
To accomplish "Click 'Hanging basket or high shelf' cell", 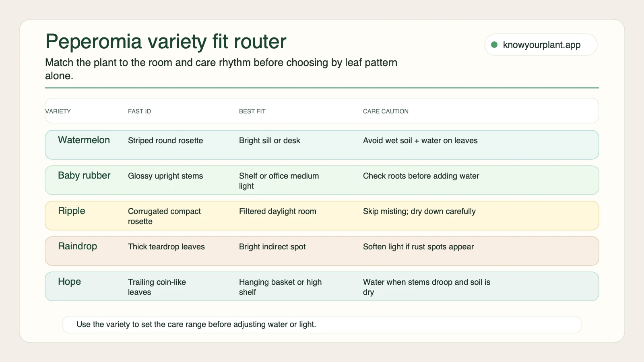I will (281, 287).
